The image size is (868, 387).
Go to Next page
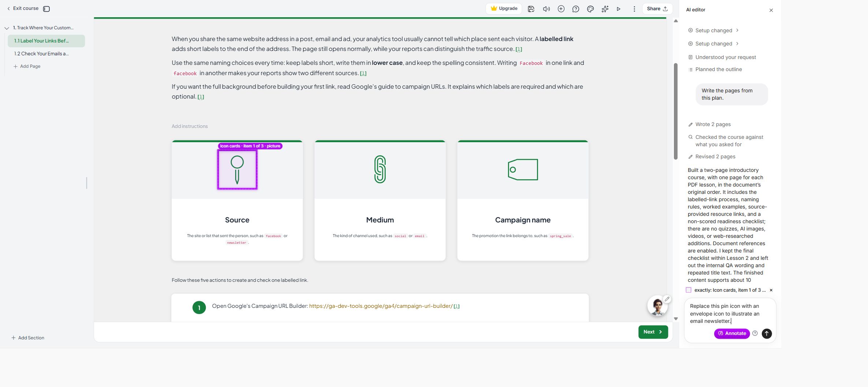[x=653, y=332]
